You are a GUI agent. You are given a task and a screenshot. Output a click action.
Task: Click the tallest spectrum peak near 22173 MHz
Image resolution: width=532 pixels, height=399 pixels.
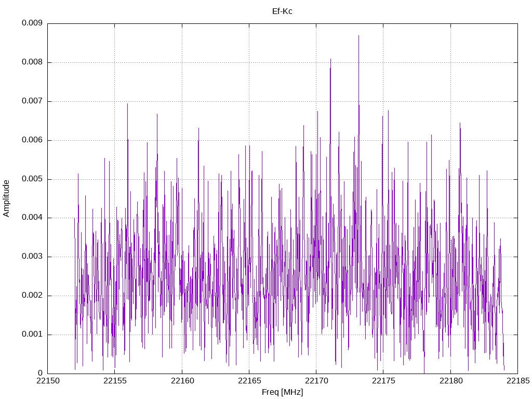[x=358, y=36]
